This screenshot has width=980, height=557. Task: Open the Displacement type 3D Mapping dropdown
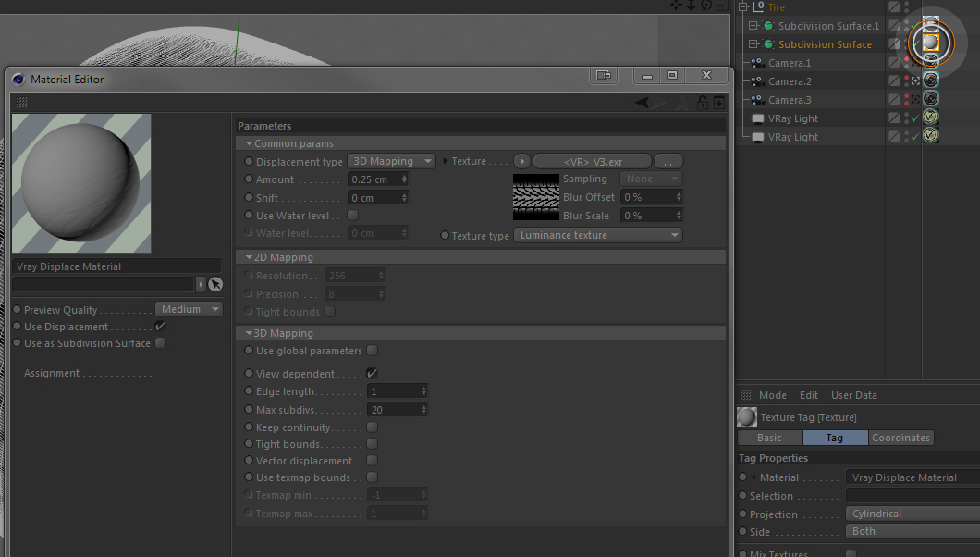pyautogui.click(x=391, y=161)
